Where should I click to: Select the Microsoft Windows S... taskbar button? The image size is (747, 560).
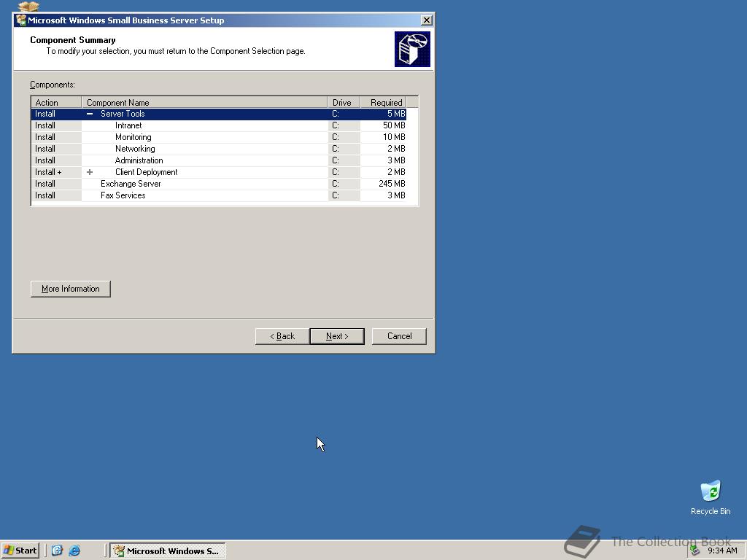coord(168,551)
